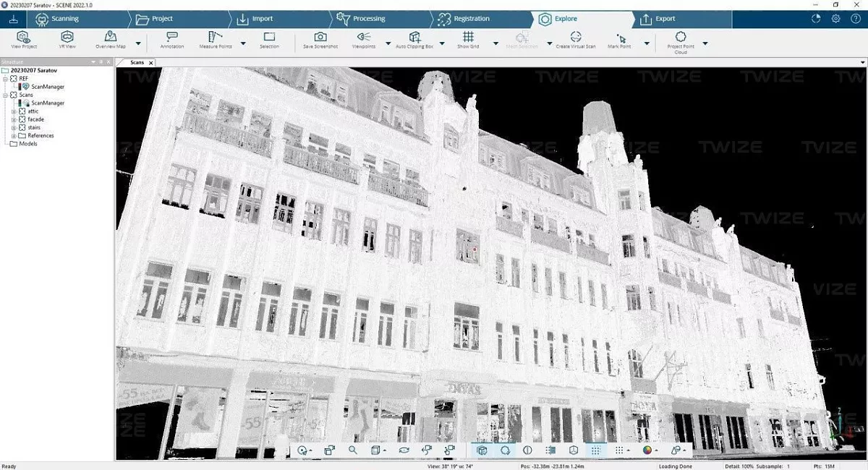Click the Mark Point button
Screen dimensions: 868x470
tap(620, 37)
